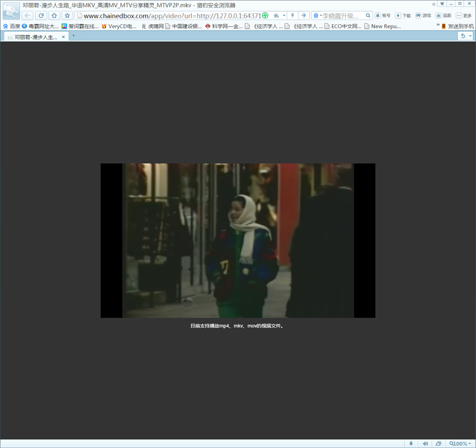Click 发送到手机 send to phone
The height and width of the screenshot is (448, 476).
[458, 27]
